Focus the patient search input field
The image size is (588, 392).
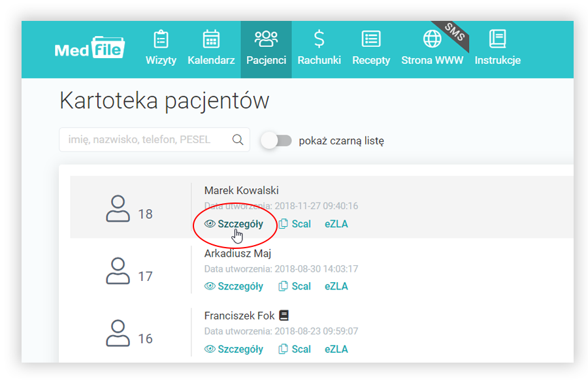(147, 139)
